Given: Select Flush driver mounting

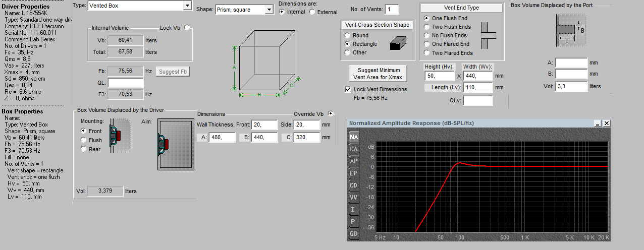Looking at the screenshot, I should click(84, 140).
